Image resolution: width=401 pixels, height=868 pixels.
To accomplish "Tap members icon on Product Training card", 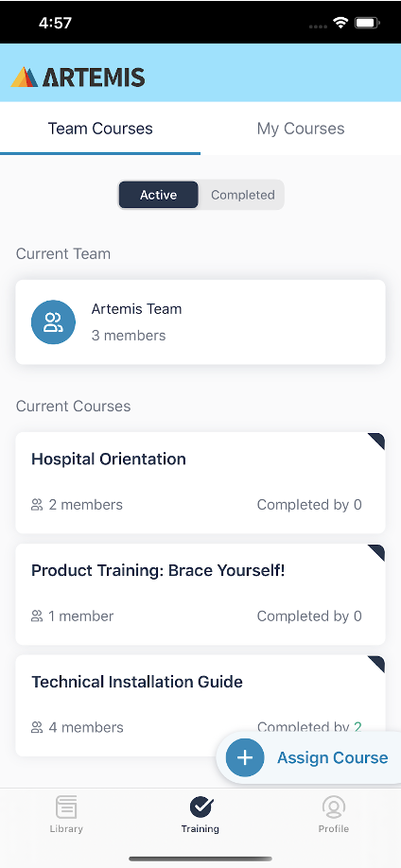I will [x=37, y=616].
